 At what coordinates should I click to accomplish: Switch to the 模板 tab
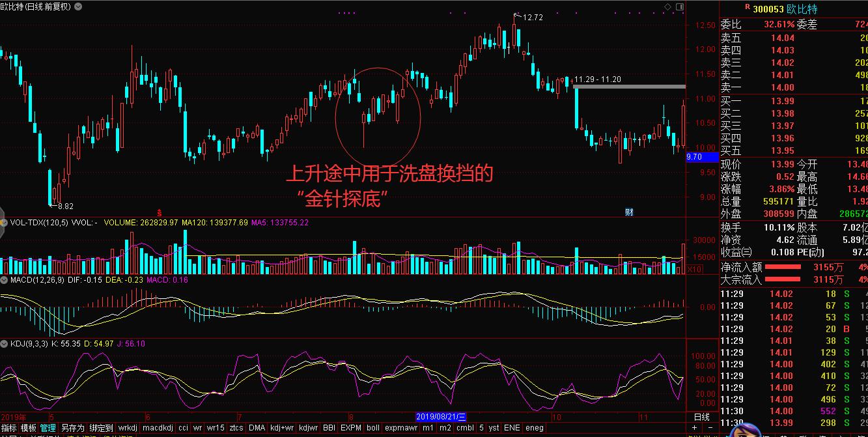(27, 429)
